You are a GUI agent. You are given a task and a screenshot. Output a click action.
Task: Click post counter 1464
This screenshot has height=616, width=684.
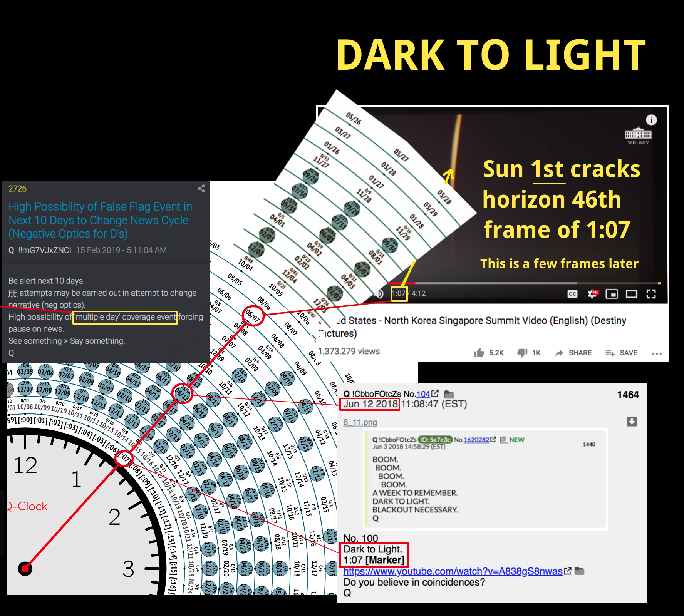pyautogui.click(x=628, y=395)
